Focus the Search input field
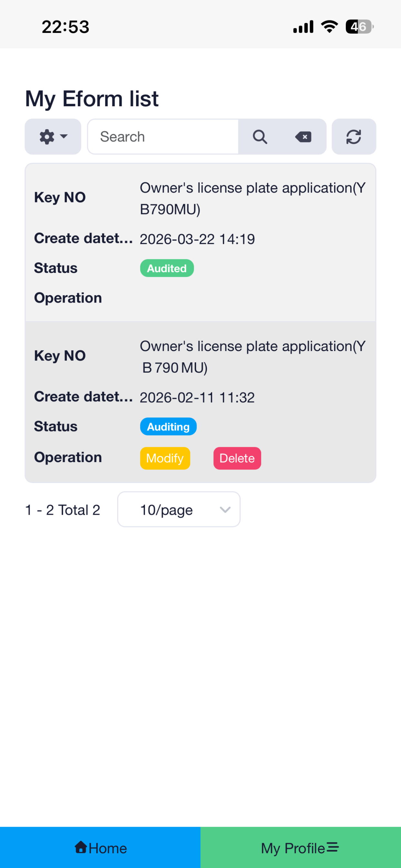Image resolution: width=401 pixels, height=868 pixels. [163, 137]
